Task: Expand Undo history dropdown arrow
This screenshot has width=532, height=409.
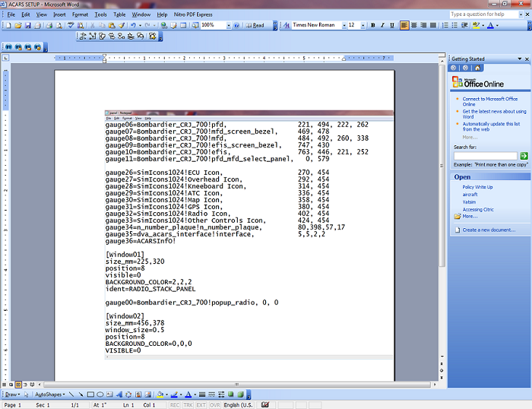Action: [x=140, y=25]
